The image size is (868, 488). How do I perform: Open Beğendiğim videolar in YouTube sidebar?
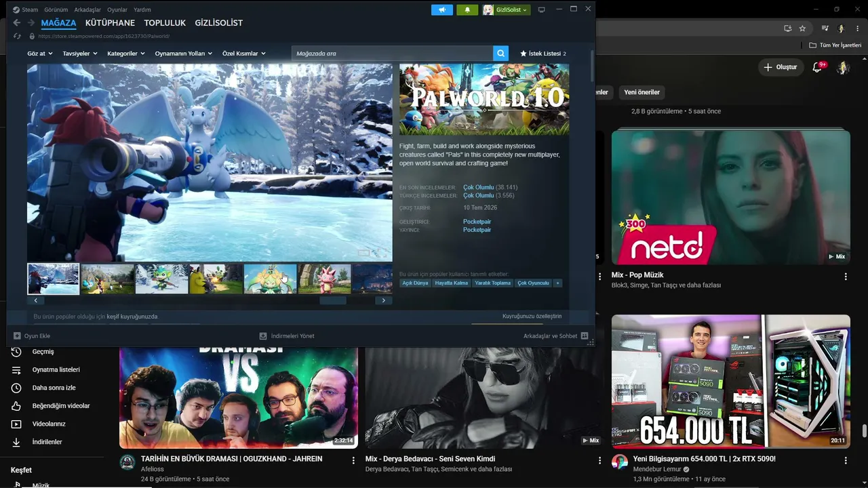tap(61, 406)
